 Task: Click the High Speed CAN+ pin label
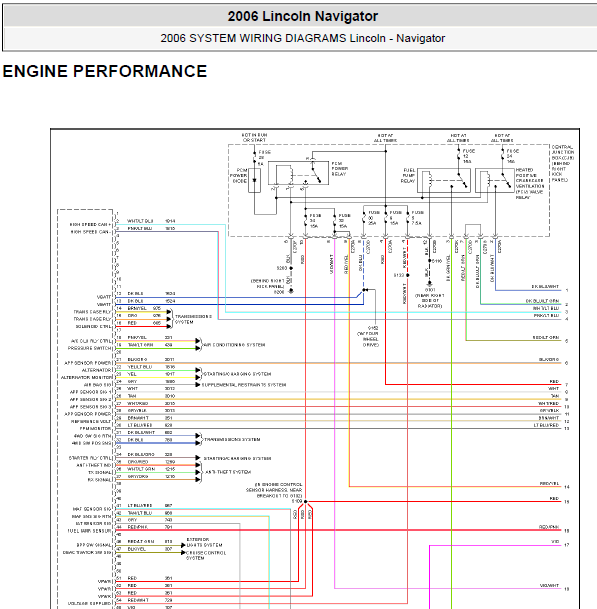[x=90, y=224]
